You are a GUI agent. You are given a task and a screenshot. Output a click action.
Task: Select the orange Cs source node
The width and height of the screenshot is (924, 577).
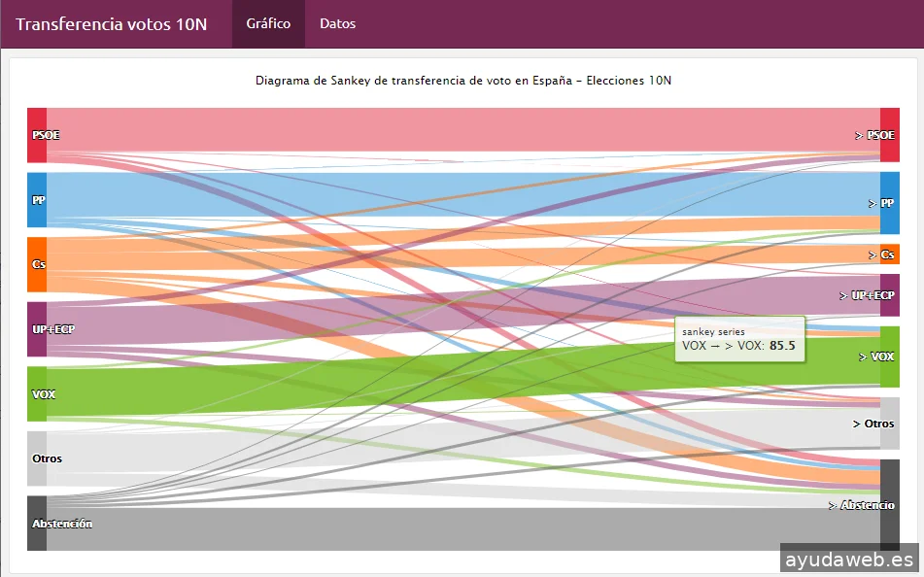(37, 264)
